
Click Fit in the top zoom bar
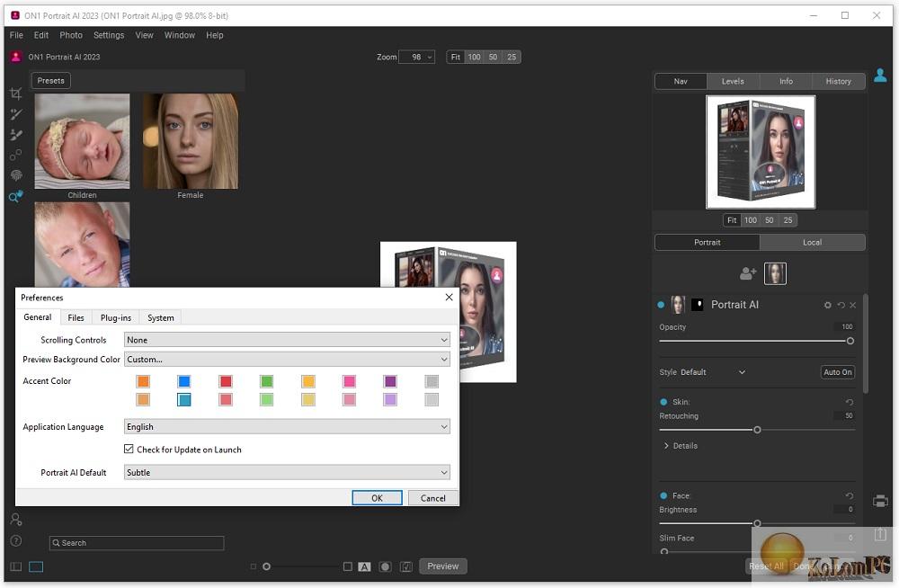(455, 57)
